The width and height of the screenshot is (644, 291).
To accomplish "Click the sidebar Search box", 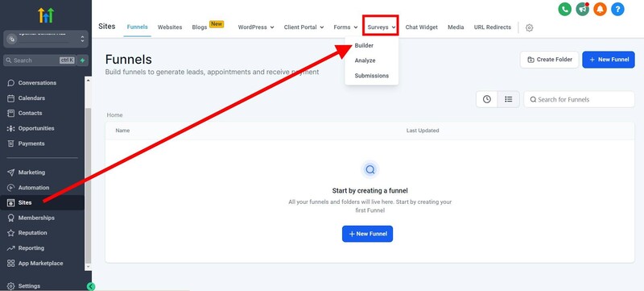I will coord(39,60).
